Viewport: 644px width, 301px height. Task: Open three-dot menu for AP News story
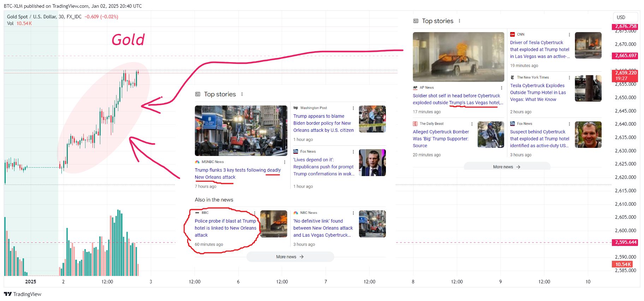[x=501, y=88]
